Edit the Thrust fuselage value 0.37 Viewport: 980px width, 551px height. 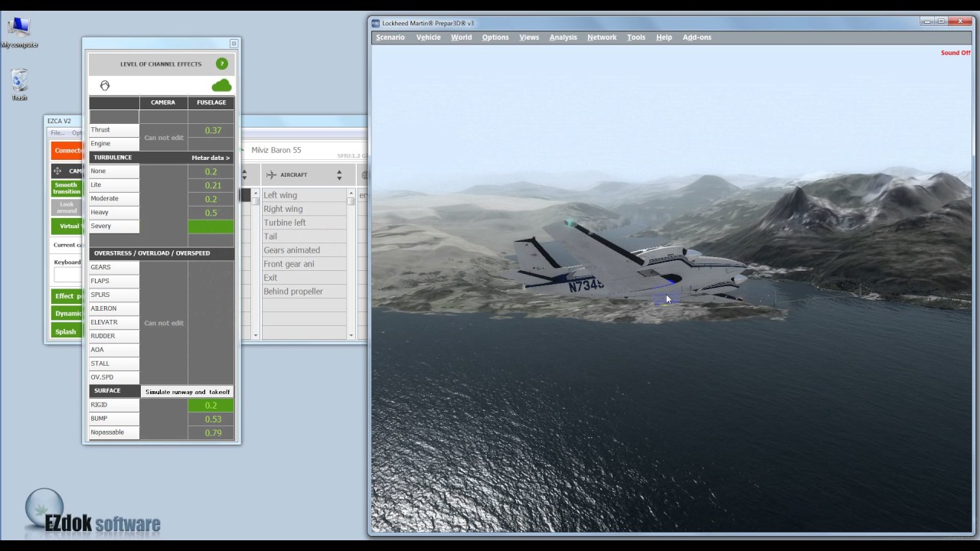click(211, 130)
